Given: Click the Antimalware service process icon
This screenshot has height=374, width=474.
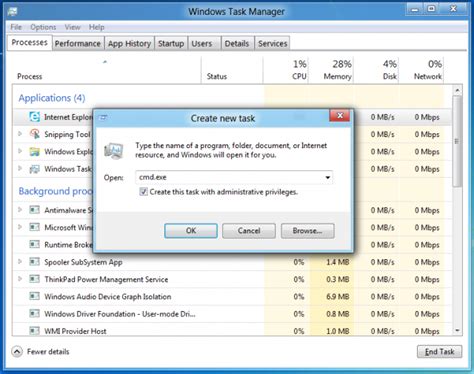Looking at the screenshot, I should click(34, 210).
